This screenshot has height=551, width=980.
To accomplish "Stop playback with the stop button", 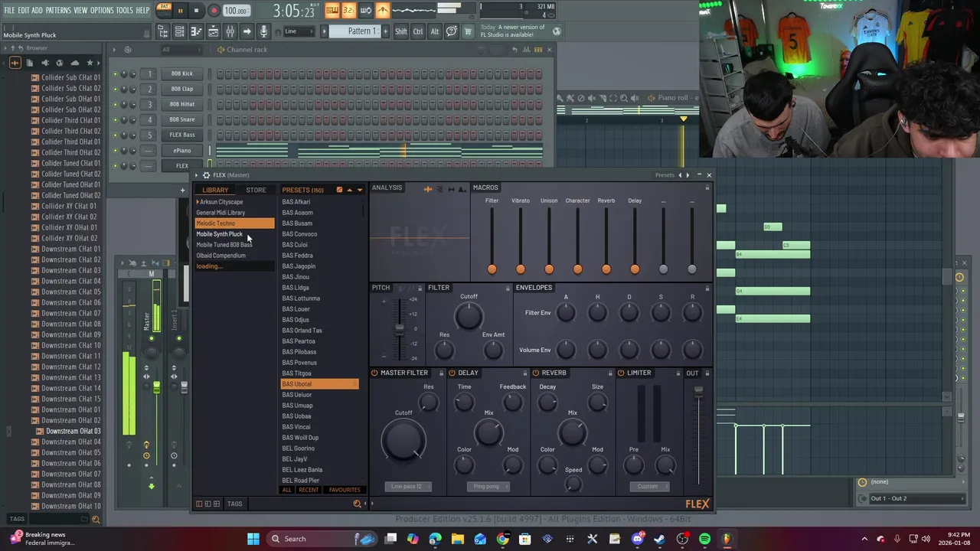I will [x=196, y=11].
